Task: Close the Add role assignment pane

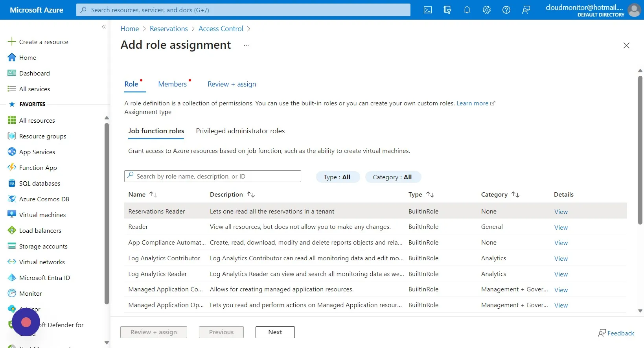Action: coord(626,46)
